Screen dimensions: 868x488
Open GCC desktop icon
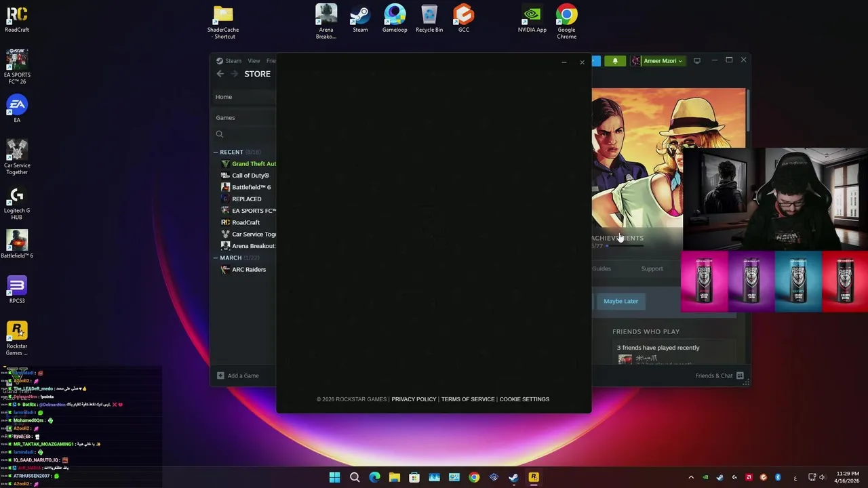click(464, 18)
